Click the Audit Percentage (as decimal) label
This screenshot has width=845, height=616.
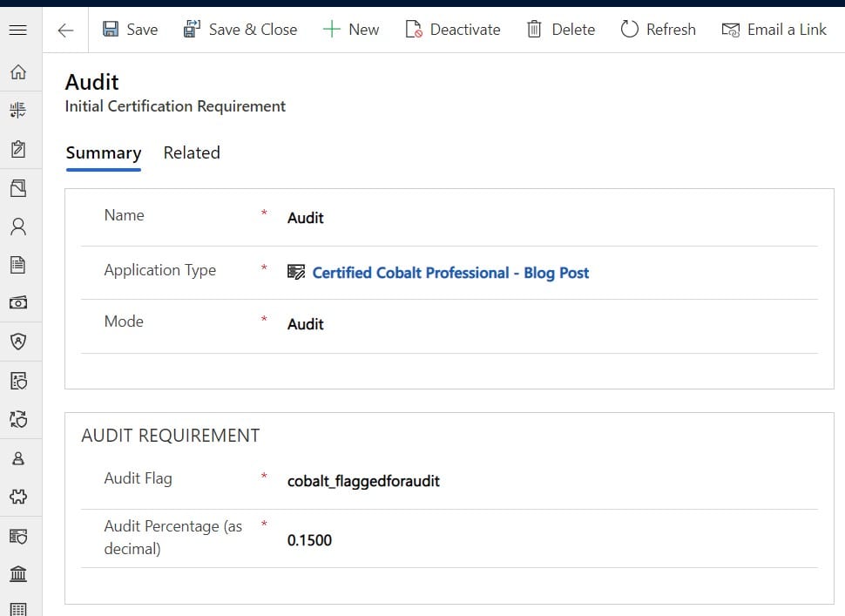point(173,538)
